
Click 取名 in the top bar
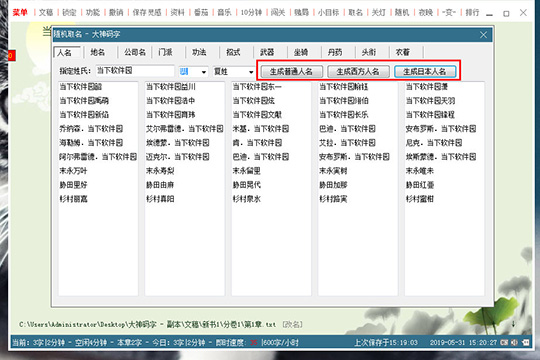(x=356, y=12)
